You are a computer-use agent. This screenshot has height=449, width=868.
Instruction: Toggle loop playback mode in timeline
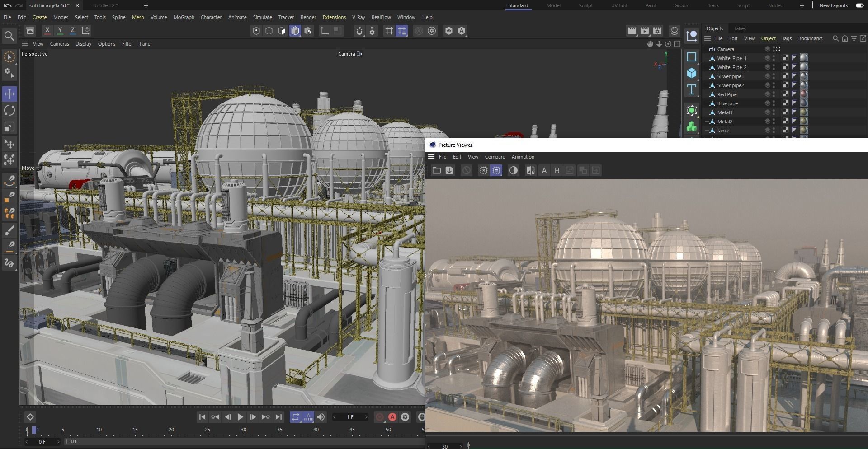(x=295, y=417)
